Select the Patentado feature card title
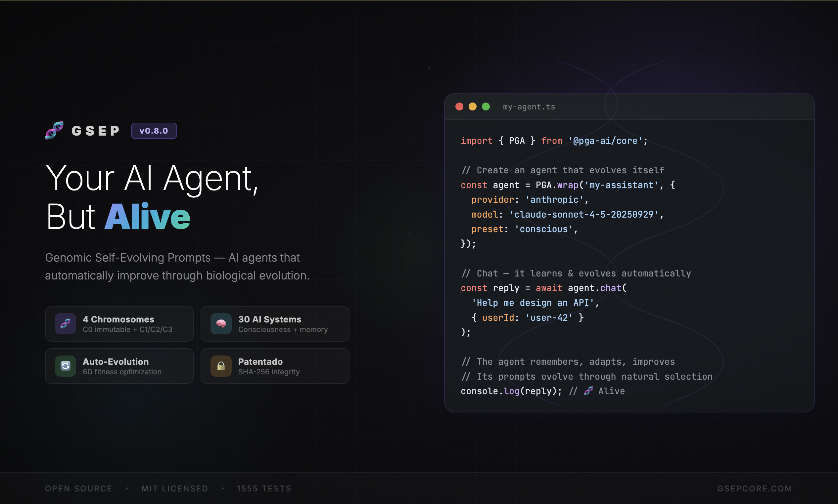The height and width of the screenshot is (504, 838). point(260,361)
